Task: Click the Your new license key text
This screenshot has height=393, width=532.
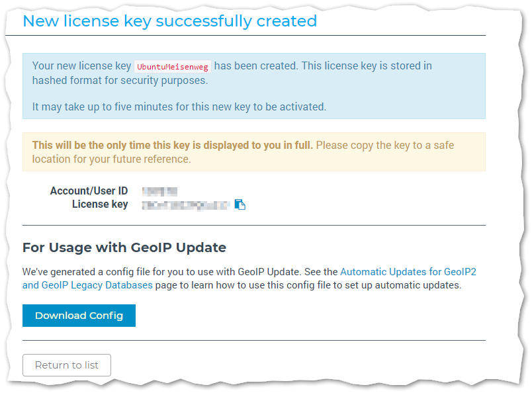Action: pyautogui.click(x=81, y=66)
